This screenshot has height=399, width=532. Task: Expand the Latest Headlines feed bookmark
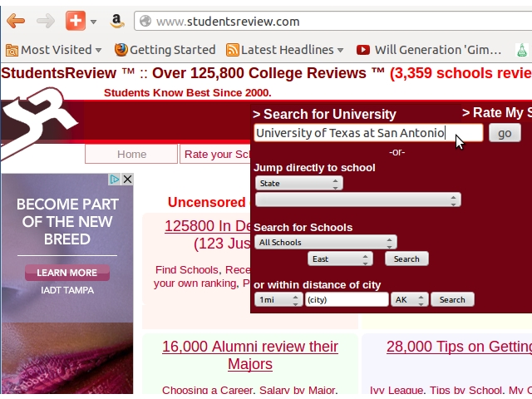click(x=285, y=50)
